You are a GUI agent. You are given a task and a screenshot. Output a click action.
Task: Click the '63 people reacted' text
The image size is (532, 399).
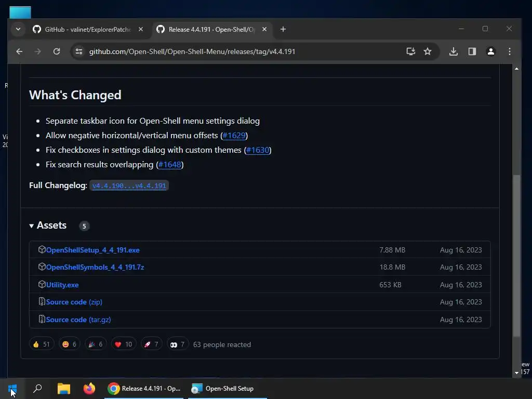click(x=222, y=345)
